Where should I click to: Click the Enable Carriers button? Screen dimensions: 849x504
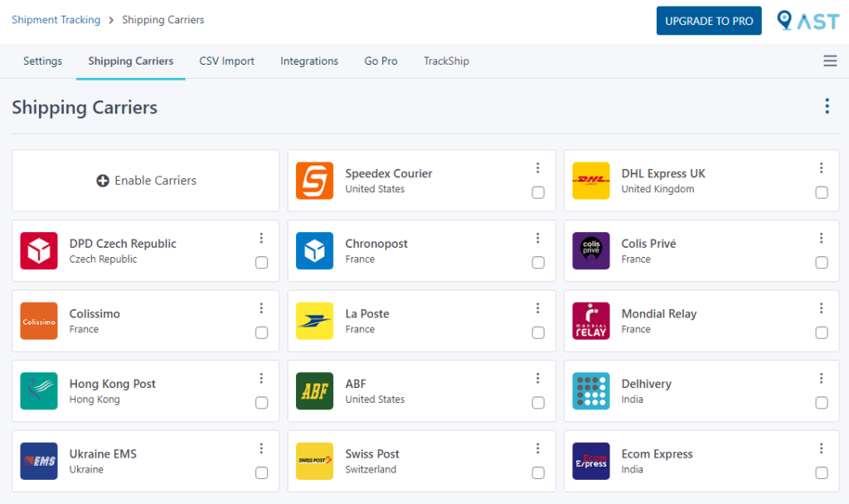(146, 181)
